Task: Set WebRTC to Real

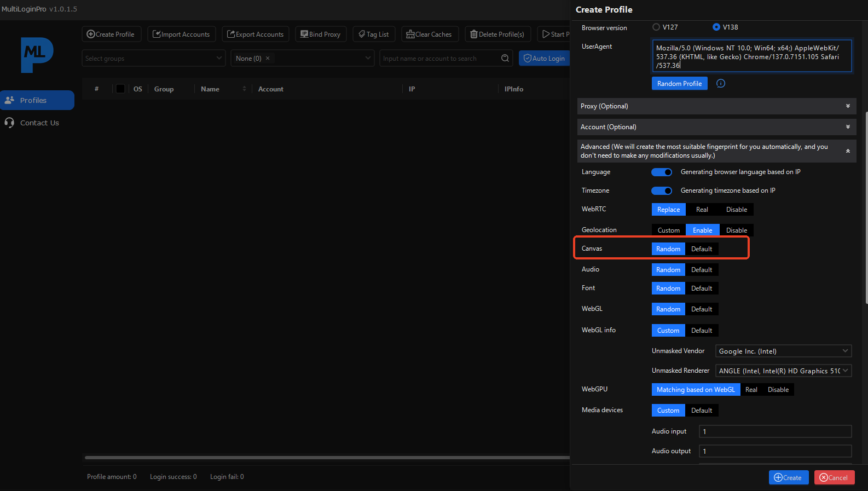Action: (702, 209)
